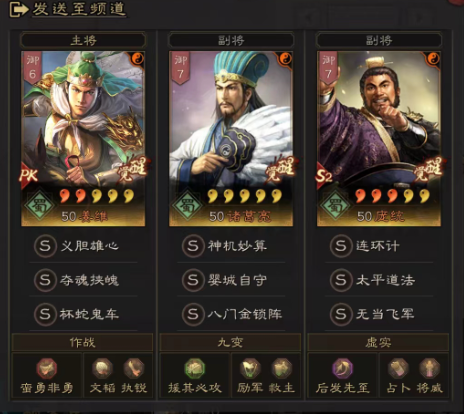Select the 后发先至 tactic icon

coord(343,368)
